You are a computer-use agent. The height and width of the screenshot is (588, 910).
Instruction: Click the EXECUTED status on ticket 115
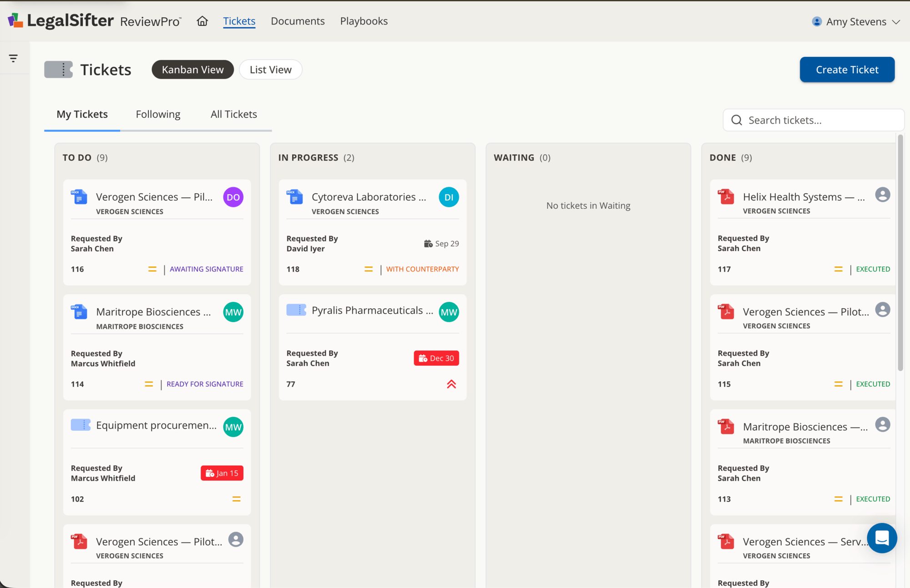(x=873, y=384)
